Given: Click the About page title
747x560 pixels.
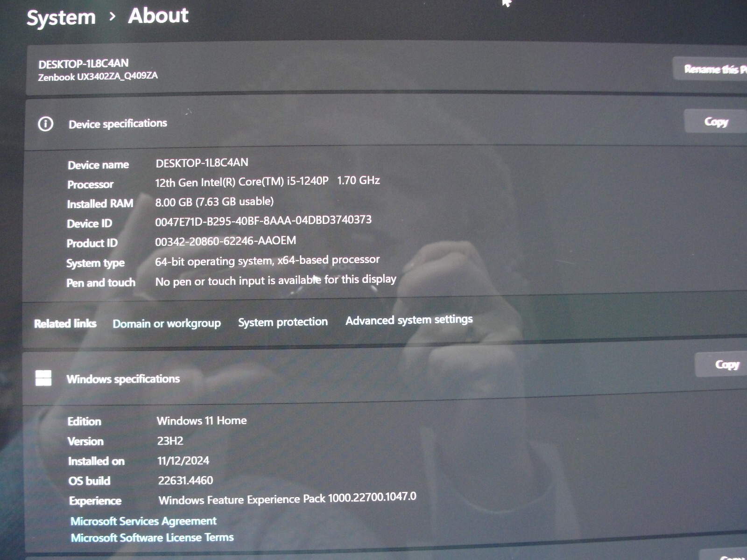Looking at the screenshot, I should [x=158, y=16].
